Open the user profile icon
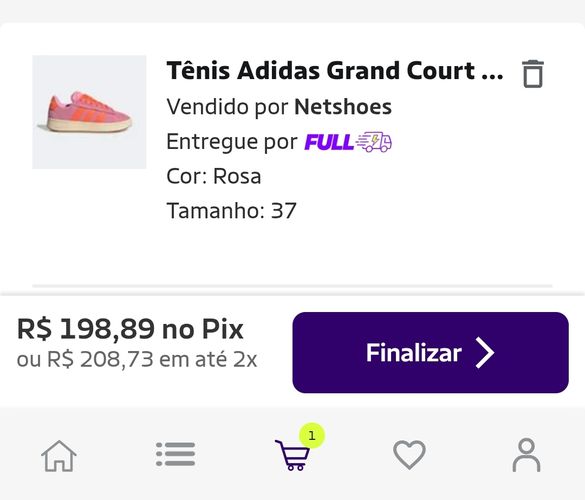 tap(526, 455)
